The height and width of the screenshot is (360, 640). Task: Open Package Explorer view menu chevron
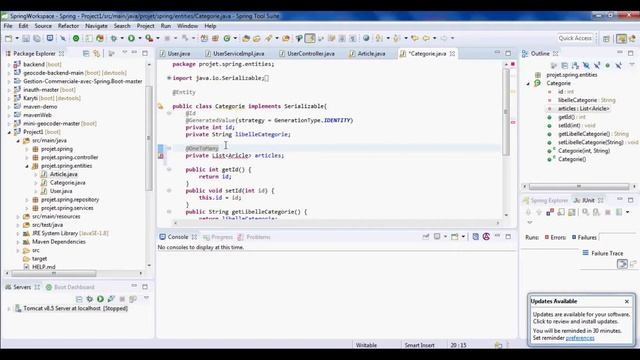124,53
